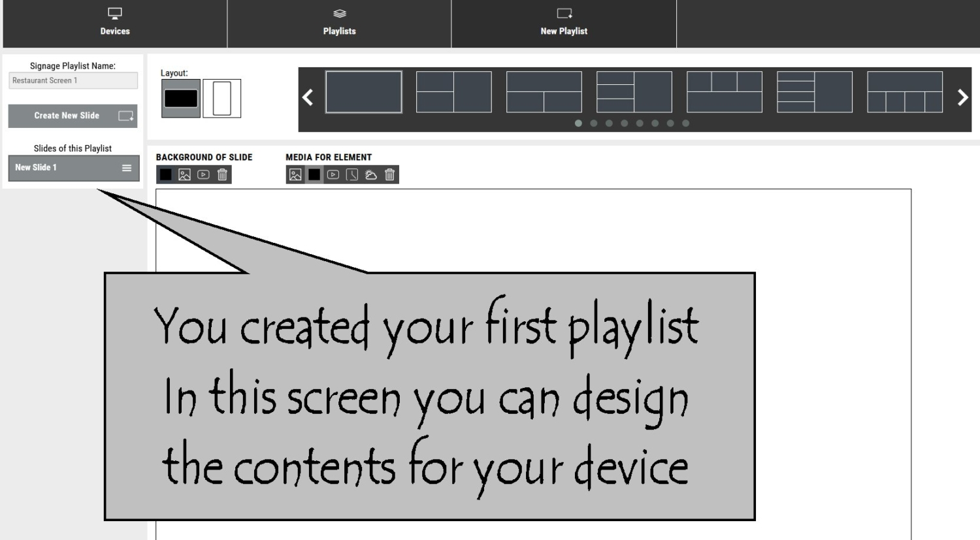
Task: Select layout with four left rows and one right
Action: [815, 92]
